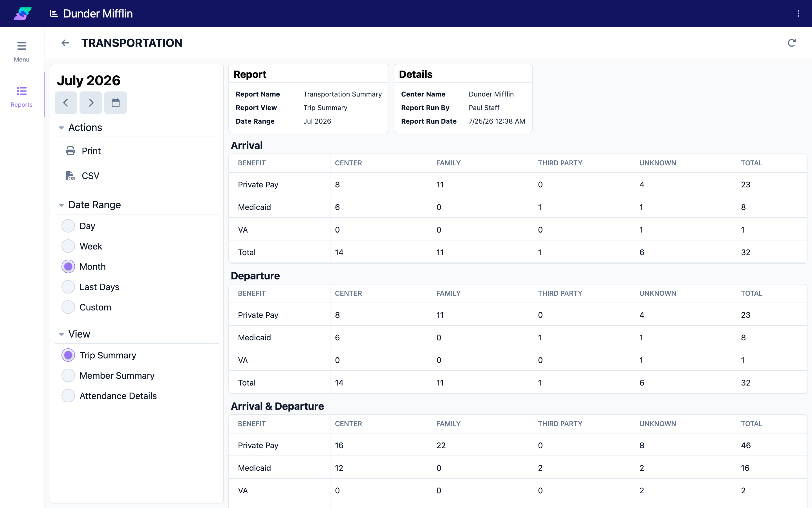Collapse the Actions section
812x508 pixels.
coord(61,128)
